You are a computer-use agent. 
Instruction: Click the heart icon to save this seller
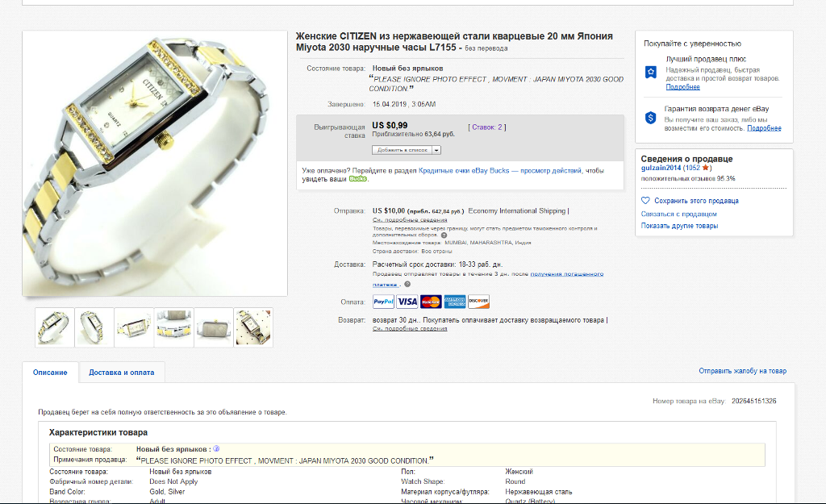point(645,201)
